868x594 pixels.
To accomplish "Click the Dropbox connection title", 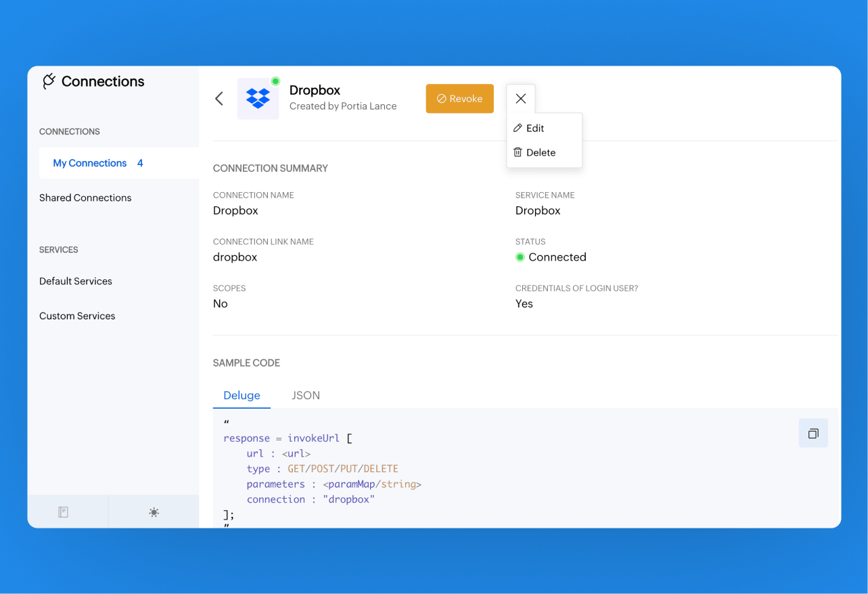I will point(315,90).
